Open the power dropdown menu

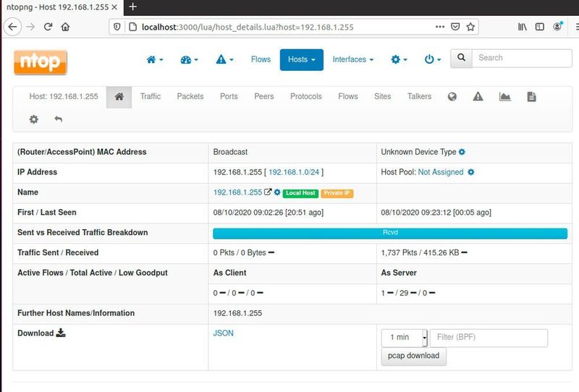[432, 59]
